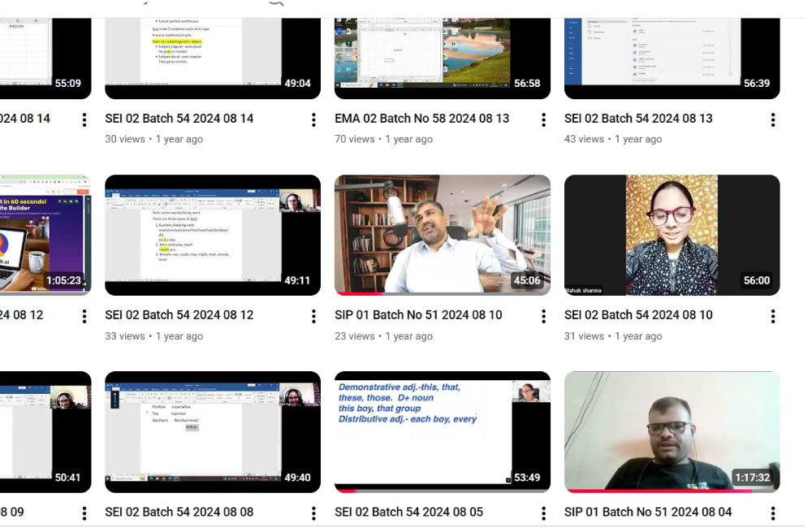Click title SIP 01 Batch No 51 2024 08 04
The height and width of the screenshot is (528, 812).
(647, 512)
